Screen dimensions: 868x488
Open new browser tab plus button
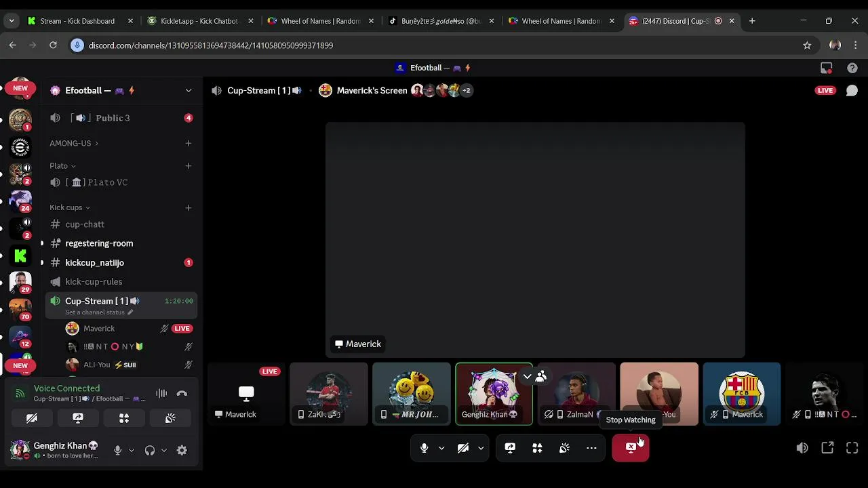(752, 21)
